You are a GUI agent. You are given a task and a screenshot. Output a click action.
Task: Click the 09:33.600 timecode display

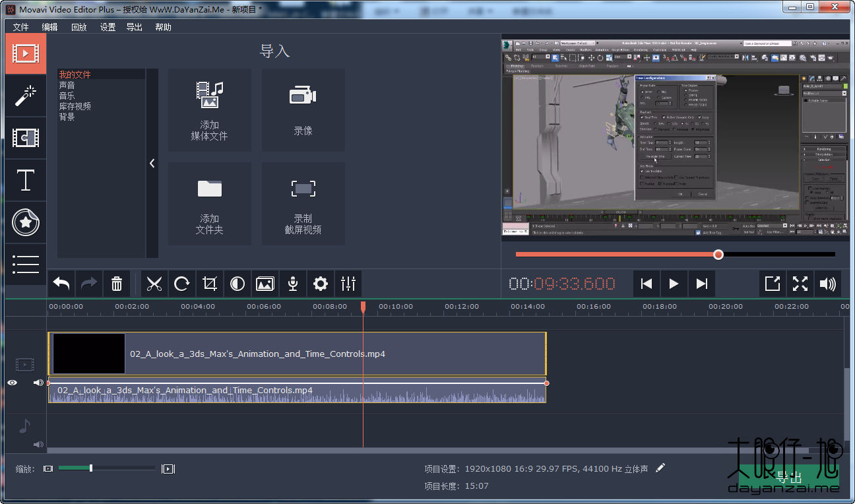coord(562,284)
